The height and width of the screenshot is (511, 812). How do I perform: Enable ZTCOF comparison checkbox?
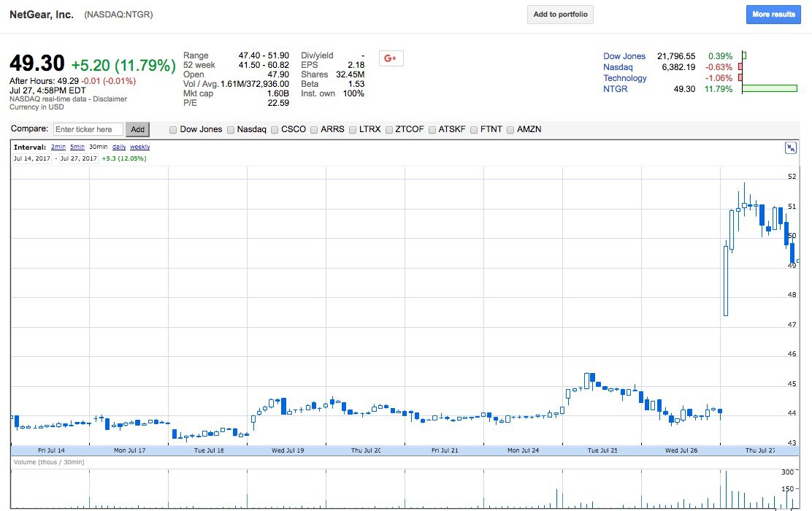pos(389,130)
